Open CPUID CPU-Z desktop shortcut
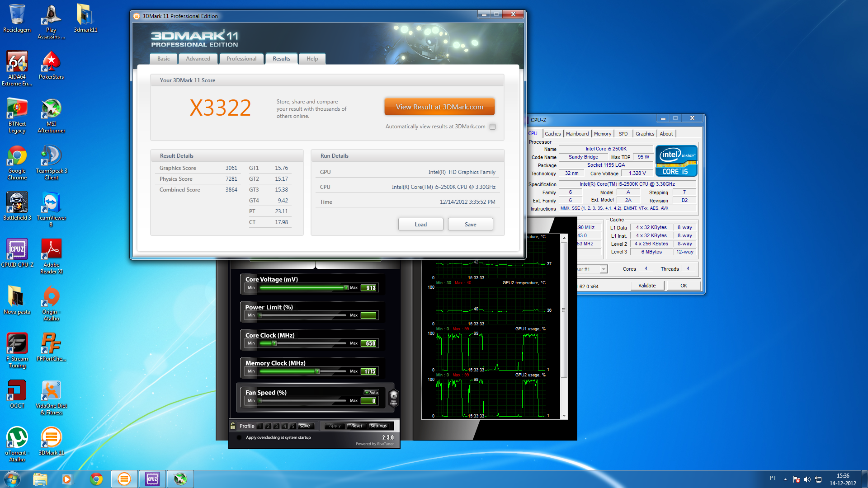The image size is (868, 488). click(17, 253)
